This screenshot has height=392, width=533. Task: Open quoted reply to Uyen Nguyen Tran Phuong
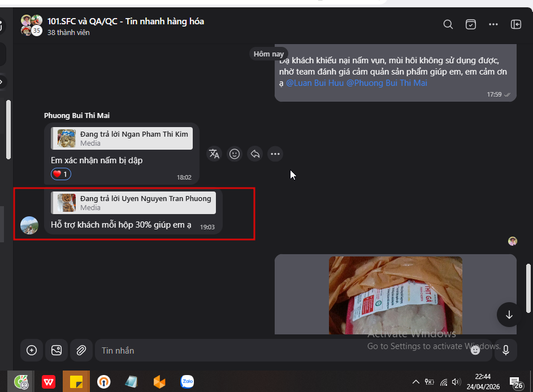pos(133,203)
